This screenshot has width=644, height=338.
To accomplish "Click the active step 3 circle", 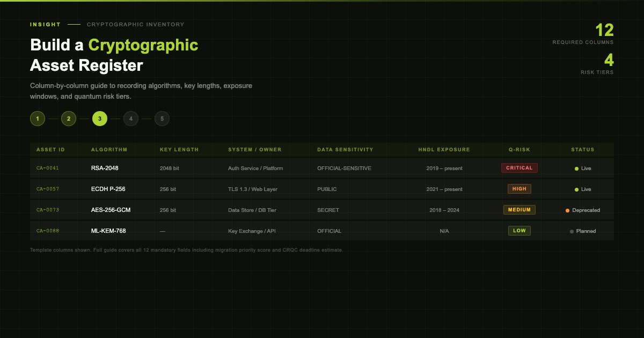I will (100, 119).
